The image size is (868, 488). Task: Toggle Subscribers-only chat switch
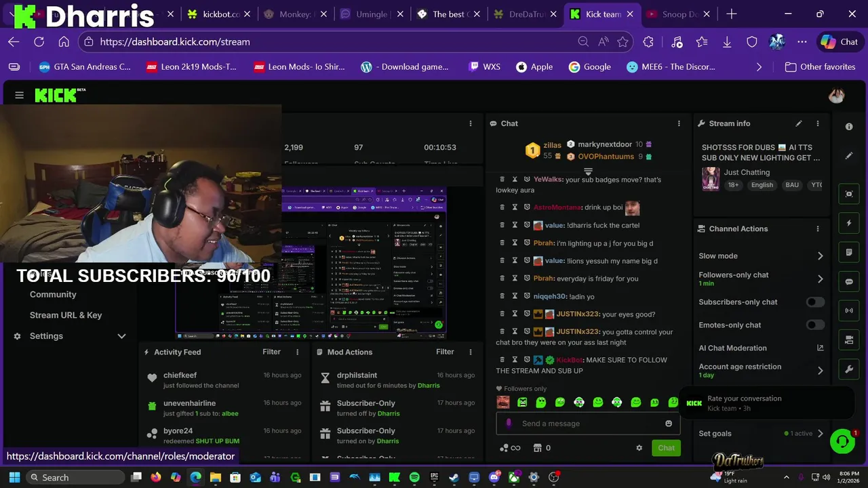tap(815, 302)
